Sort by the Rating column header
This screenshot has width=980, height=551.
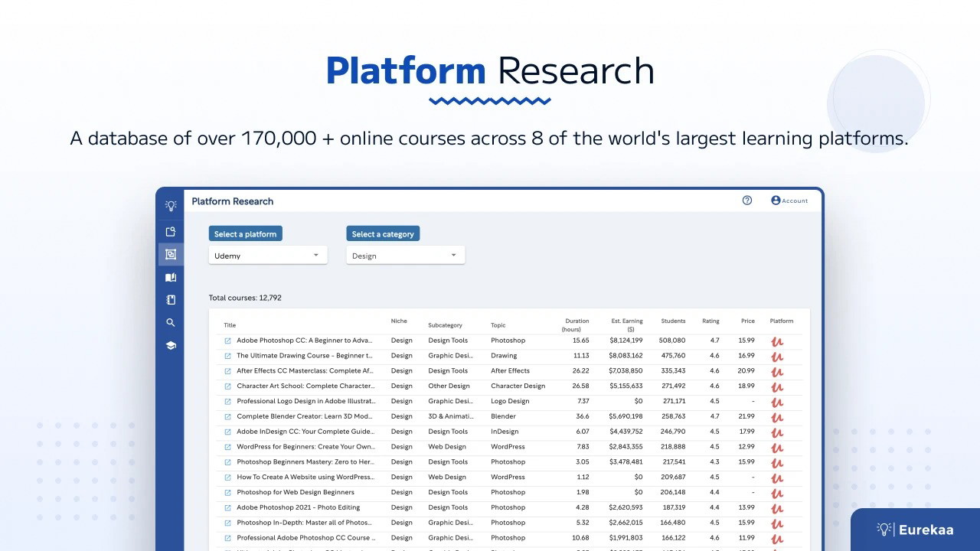tap(710, 321)
